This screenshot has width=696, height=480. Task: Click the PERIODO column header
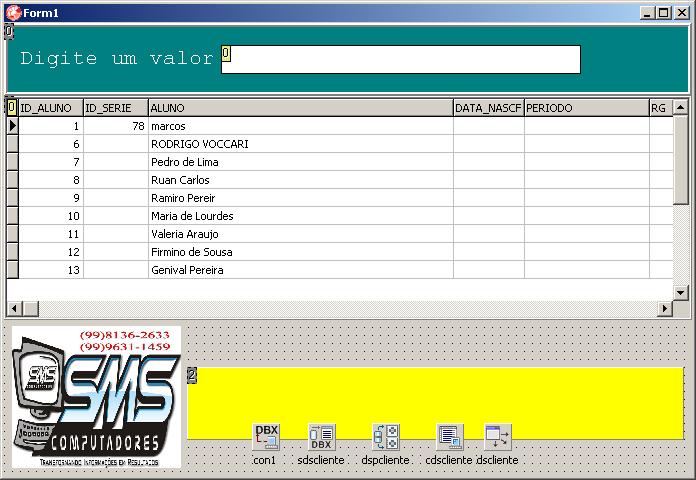(x=586, y=108)
